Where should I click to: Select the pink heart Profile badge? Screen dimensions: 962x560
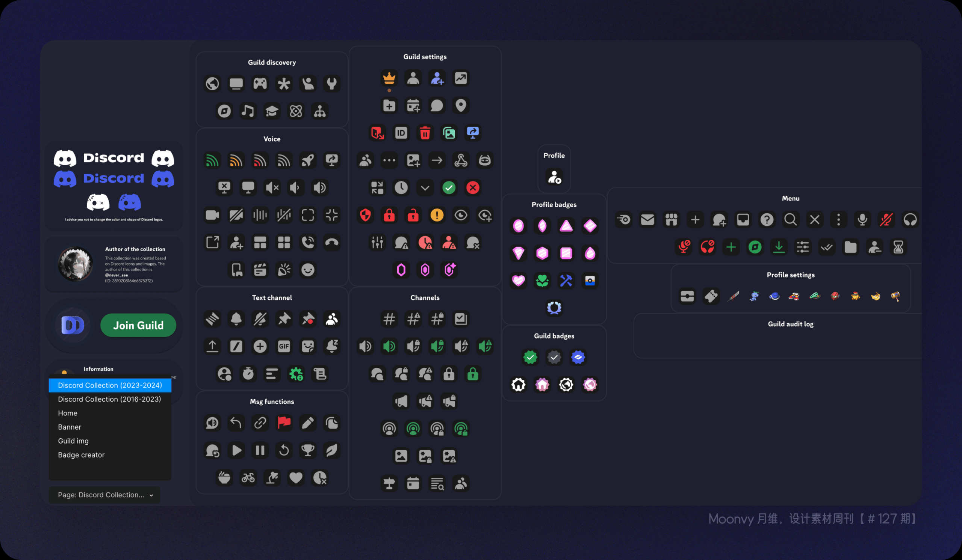518,281
